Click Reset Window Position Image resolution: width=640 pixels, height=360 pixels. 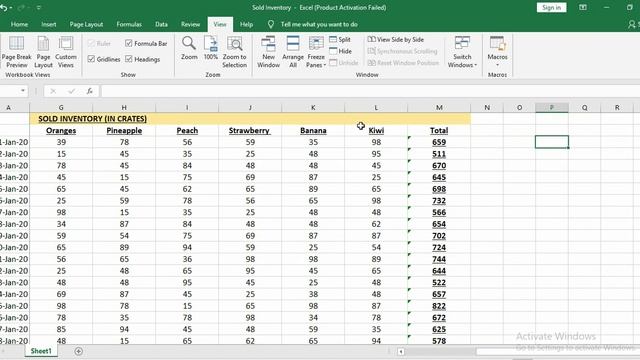(403, 63)
